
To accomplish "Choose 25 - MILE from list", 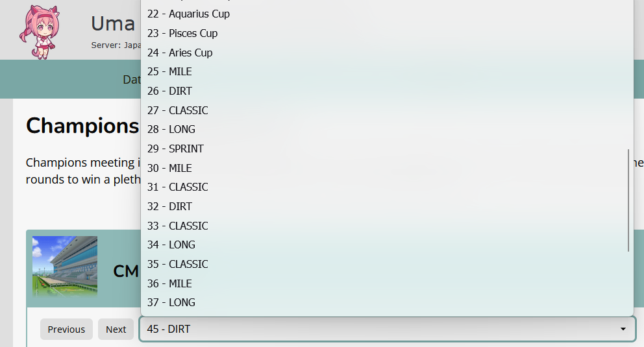I will pos(387,71).
